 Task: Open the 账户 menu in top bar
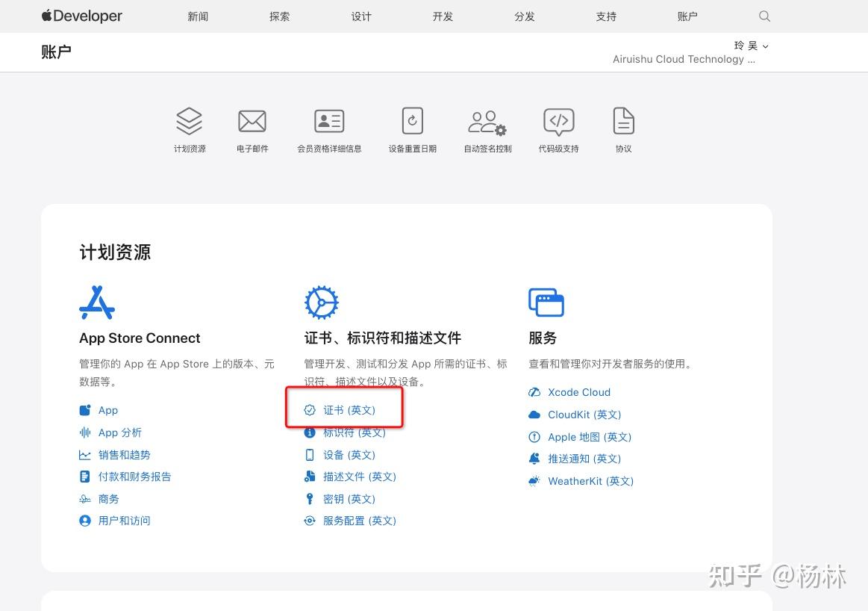687,16
